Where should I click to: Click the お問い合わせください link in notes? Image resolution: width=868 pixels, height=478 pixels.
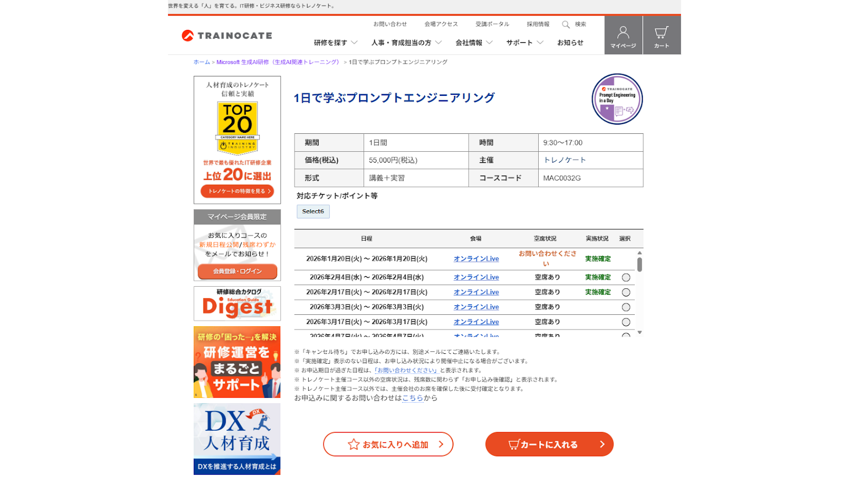click(406, 371)
